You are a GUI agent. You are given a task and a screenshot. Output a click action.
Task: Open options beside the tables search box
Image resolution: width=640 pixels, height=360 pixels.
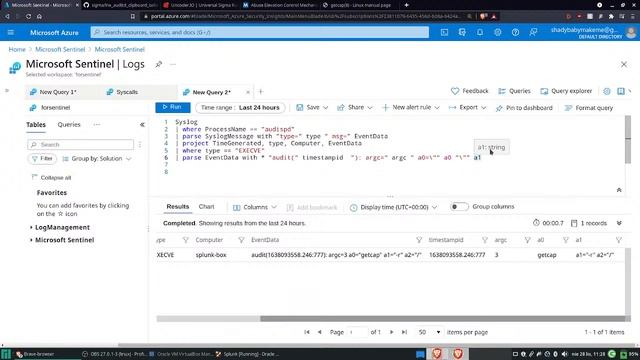pyautogui.click(x=140, y=144)
